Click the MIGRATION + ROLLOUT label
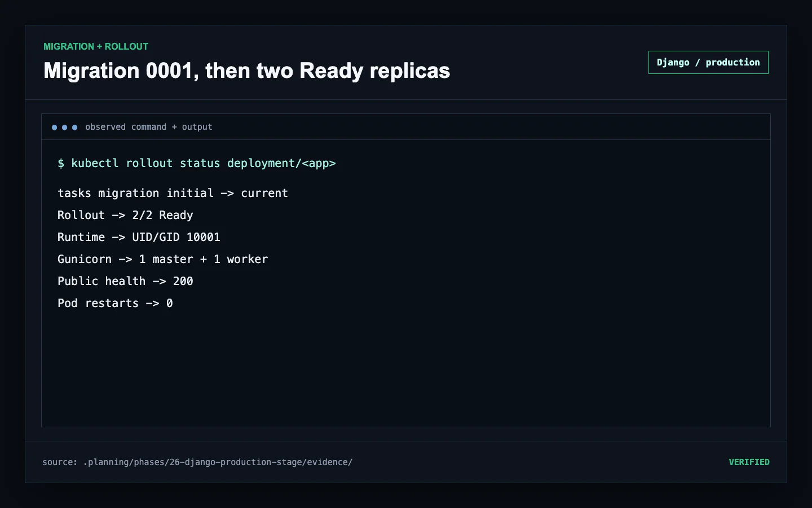 coord(96,46)
